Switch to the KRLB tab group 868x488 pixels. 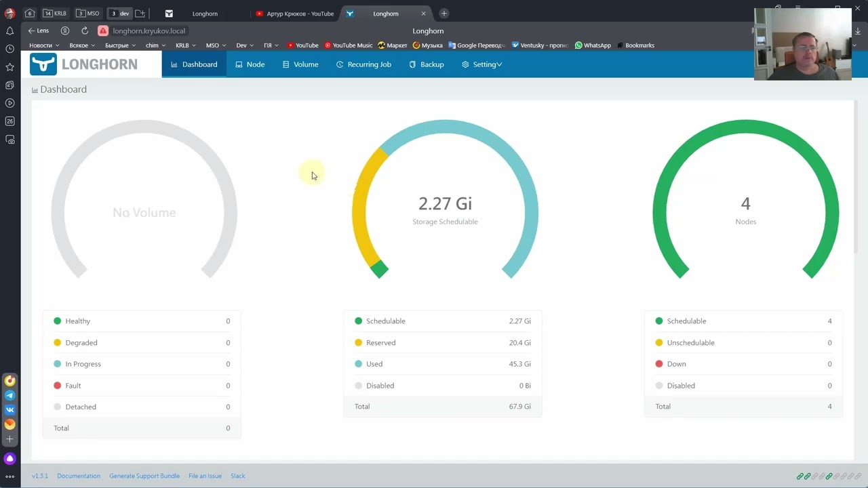(x=55, y=14)
